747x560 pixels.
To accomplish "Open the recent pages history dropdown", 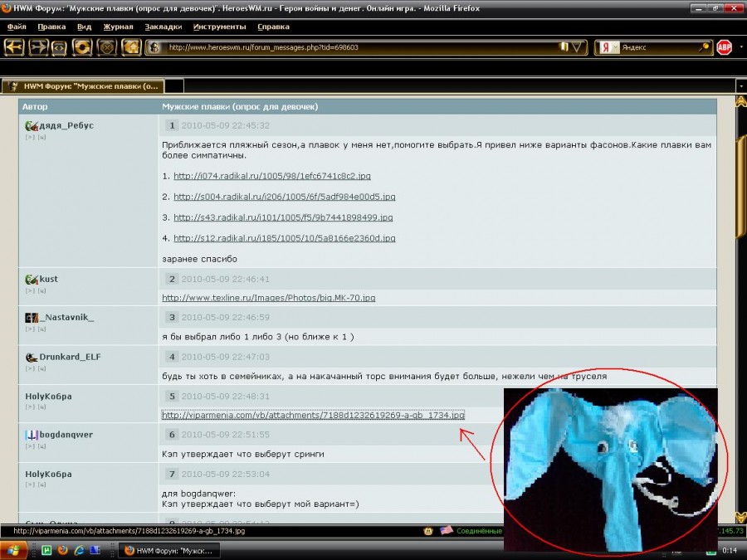I will click(59, 47).
